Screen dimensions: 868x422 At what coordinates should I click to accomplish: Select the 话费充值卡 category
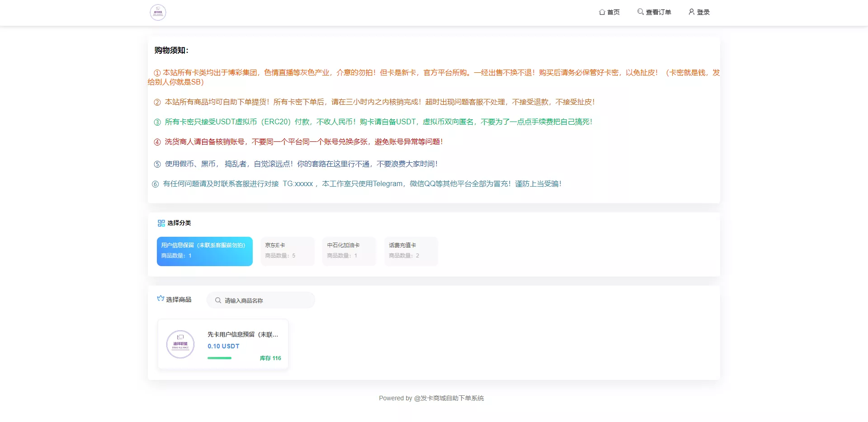click(410, 251)
